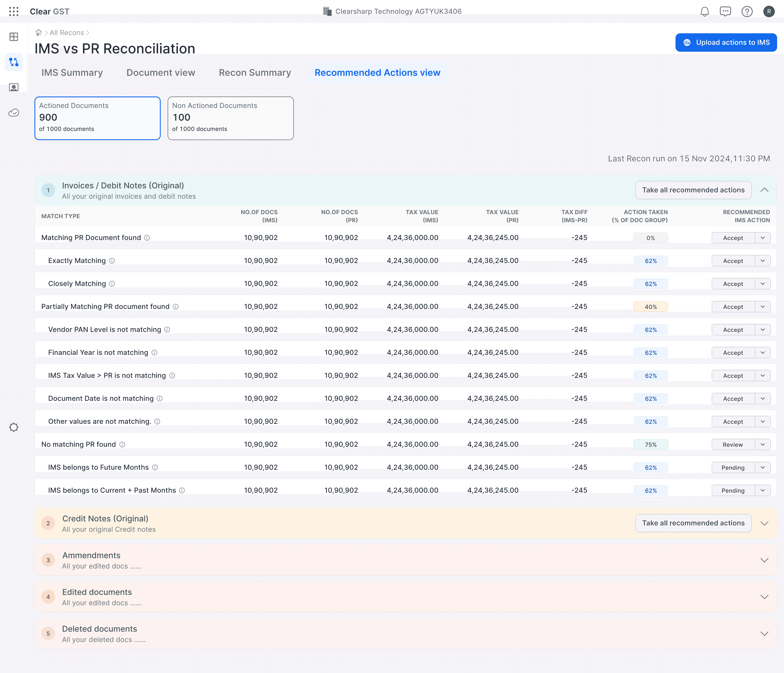Viewport: 784px width, 673px height.
Task: Open the chat messages icon
Action: click(725, 11)
